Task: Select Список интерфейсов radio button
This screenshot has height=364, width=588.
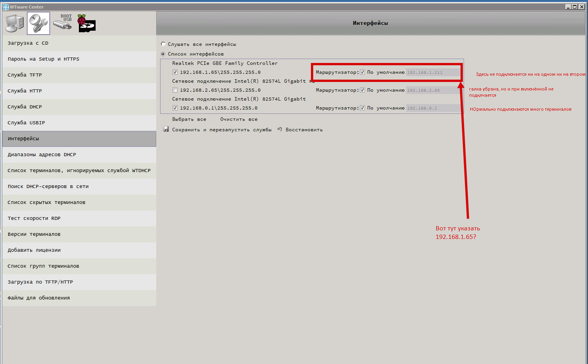Action: coord(163,54)
